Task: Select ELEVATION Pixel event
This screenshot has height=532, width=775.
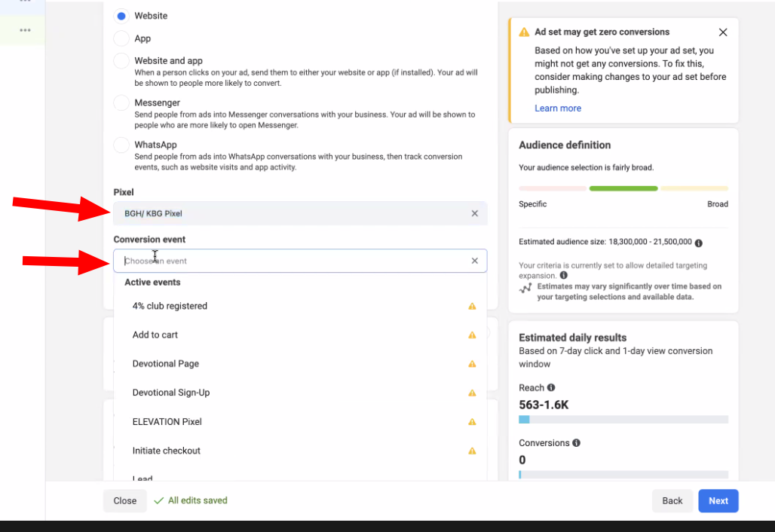Action: click(x=167, y=422)
